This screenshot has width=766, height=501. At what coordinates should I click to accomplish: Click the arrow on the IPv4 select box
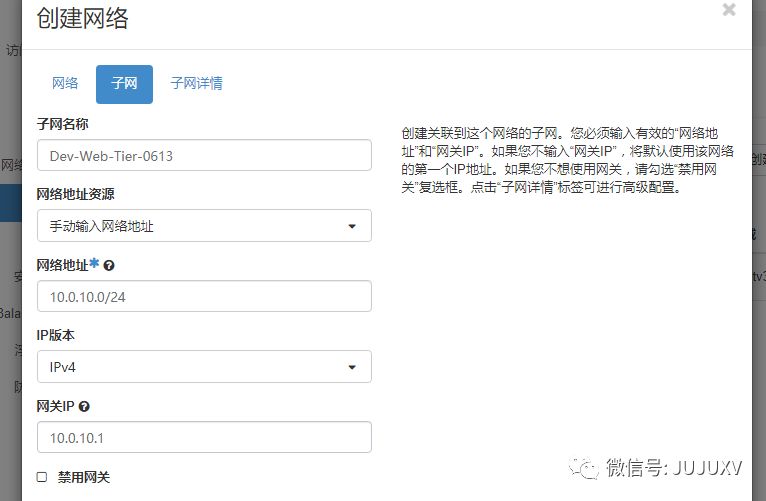[x=352, y=367]
